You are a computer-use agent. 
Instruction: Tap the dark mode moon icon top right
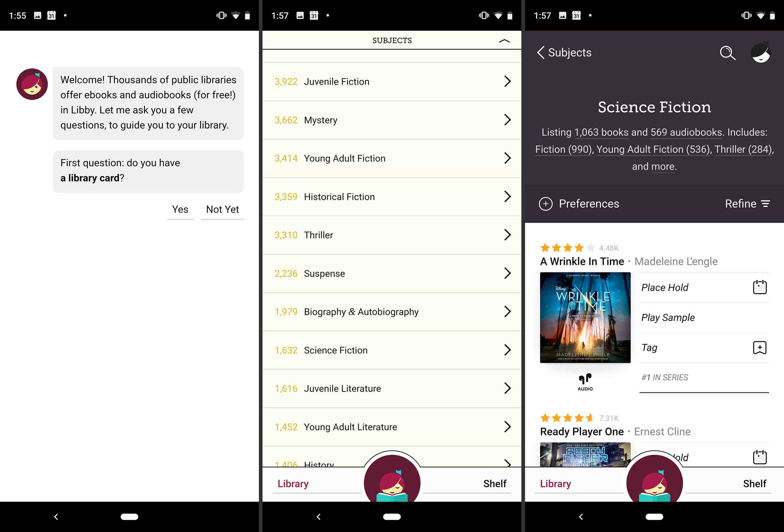(x=760, y=53)
